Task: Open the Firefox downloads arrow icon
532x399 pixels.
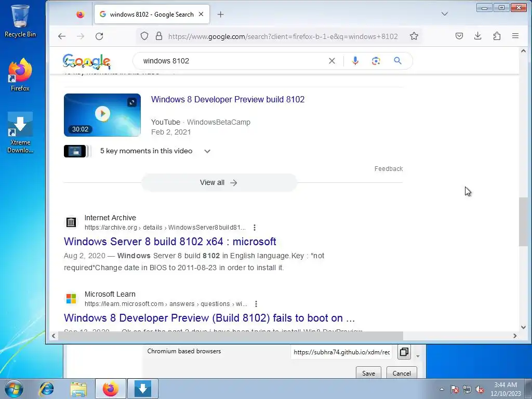Action: (x=478, y=36)
